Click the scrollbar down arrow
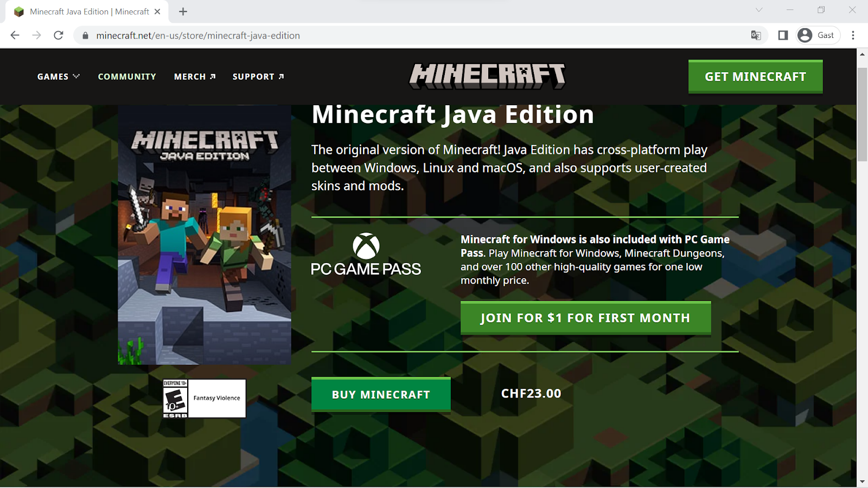 862,481
